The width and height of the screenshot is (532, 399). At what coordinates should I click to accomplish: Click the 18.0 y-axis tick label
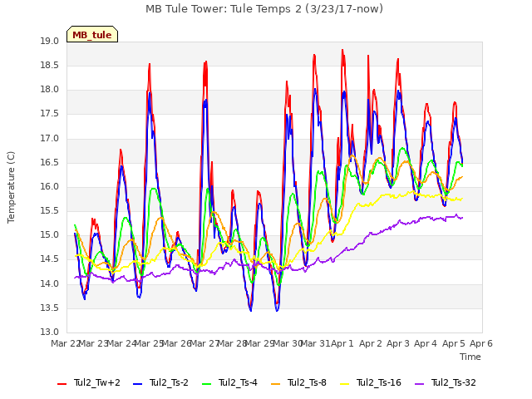tap(50, 90)
